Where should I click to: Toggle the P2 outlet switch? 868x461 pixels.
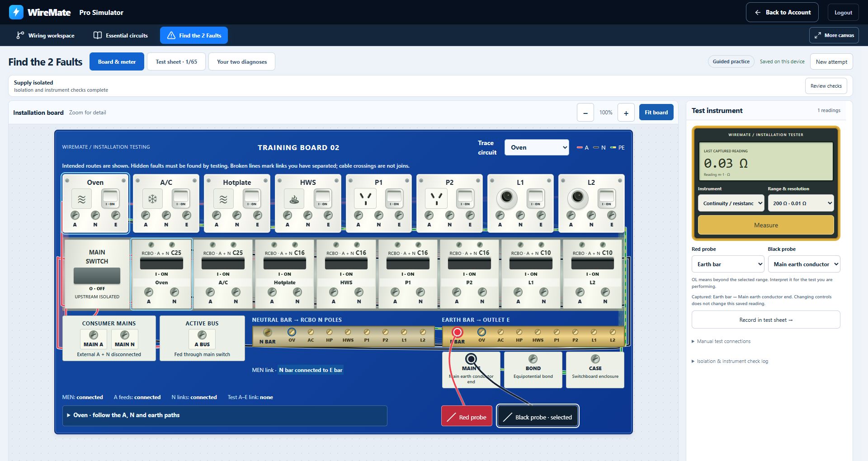point(465,198)
